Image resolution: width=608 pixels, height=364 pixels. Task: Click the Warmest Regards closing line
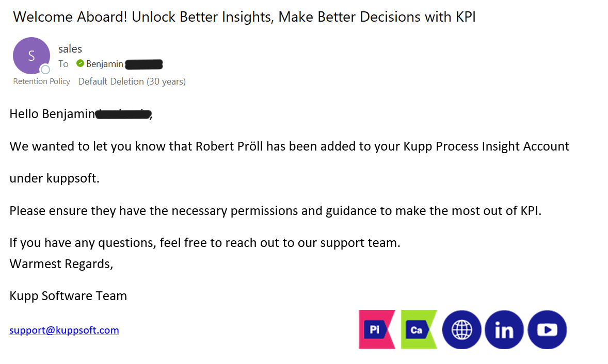pos(61,264)
